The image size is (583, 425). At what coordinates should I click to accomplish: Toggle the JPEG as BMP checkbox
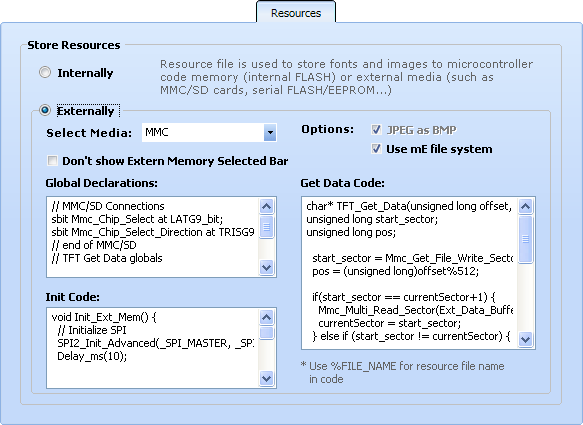tap(376, 130)
